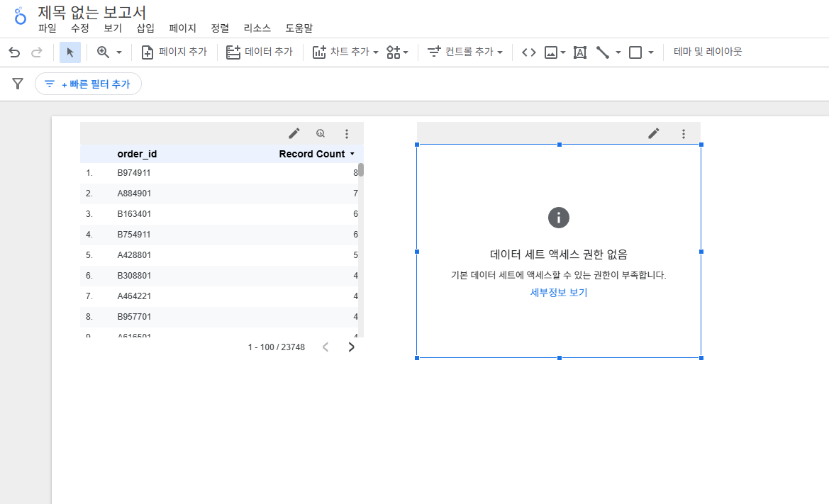Insert a text box
This screenshot has width=829, height=504.
click(580, 52)
